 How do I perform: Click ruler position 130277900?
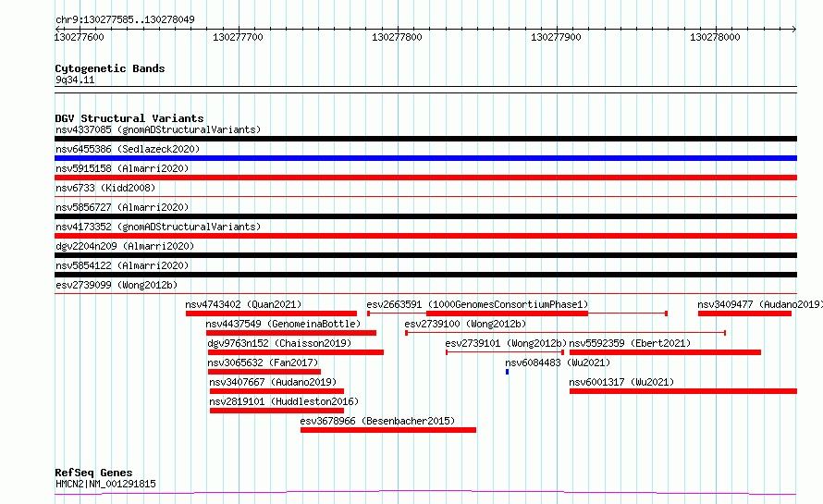pyautogui.click(x=556, y=37)
